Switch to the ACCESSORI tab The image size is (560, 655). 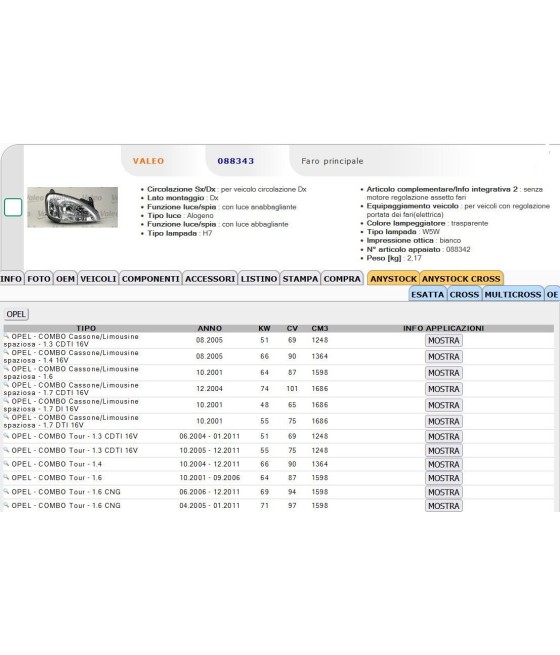pyautogui.click(x=210, y=279)
